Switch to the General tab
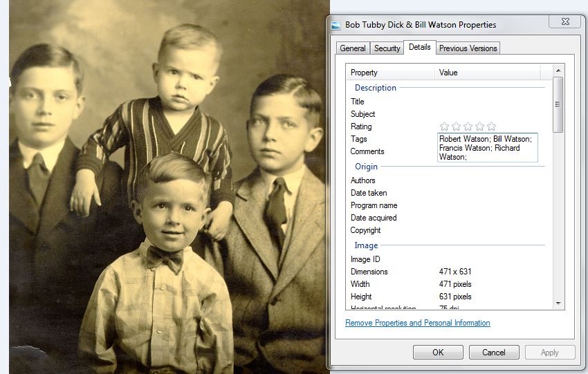 (353, 48)
